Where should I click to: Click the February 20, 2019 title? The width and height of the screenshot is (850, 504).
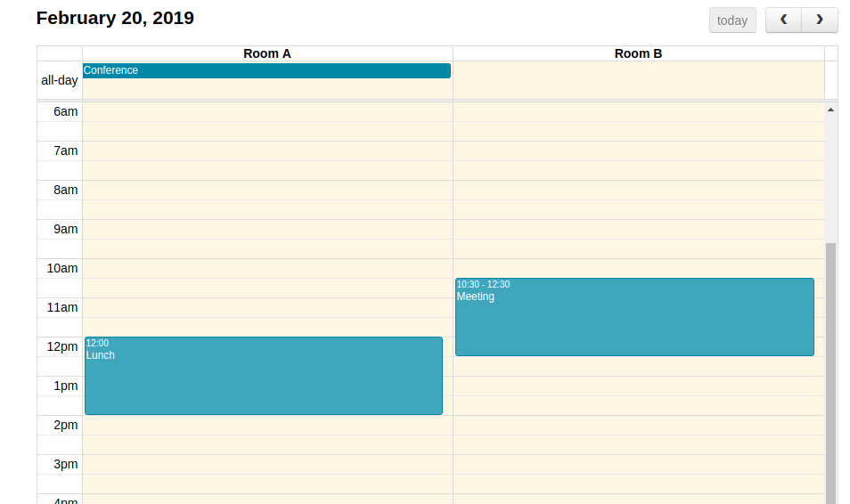click(x=115, y=18)
